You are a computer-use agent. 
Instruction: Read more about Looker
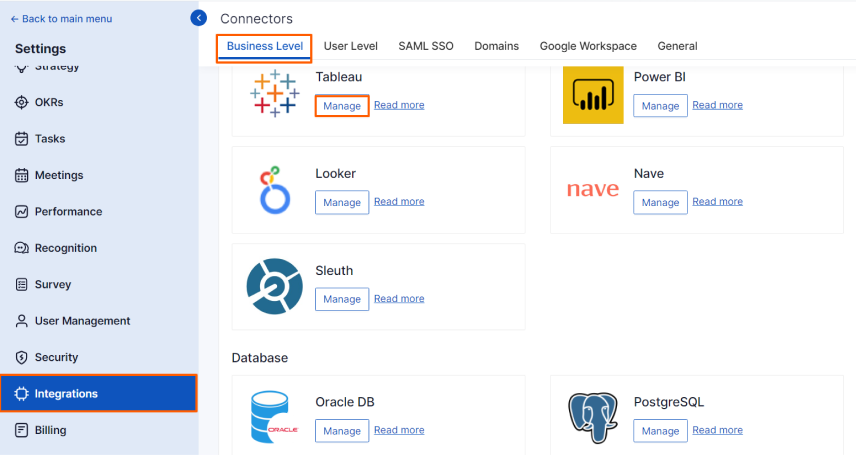pos(399,202)
